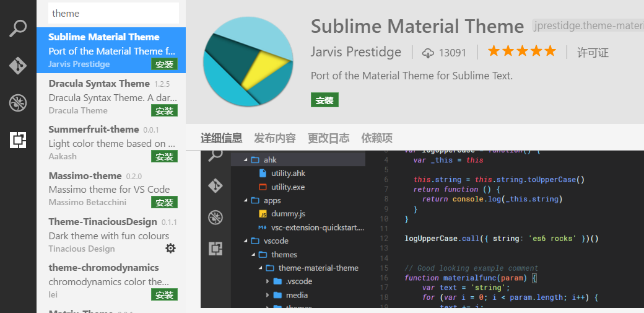Click the Sublime Material Theme logo
Screen dimensions: 644x313
click(x=248, y=61)
